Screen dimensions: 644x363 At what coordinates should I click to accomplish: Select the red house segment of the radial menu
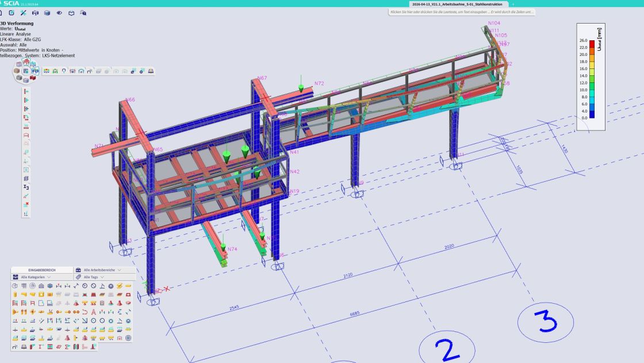coord(26,62)
